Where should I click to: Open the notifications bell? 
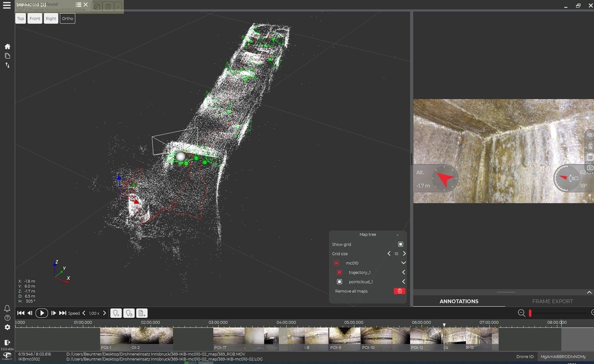7,308
